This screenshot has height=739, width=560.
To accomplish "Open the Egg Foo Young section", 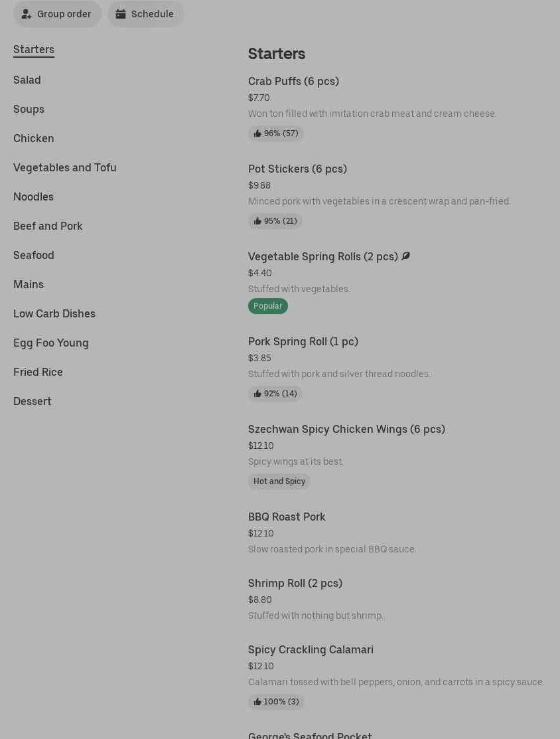I will pos(51,343).
